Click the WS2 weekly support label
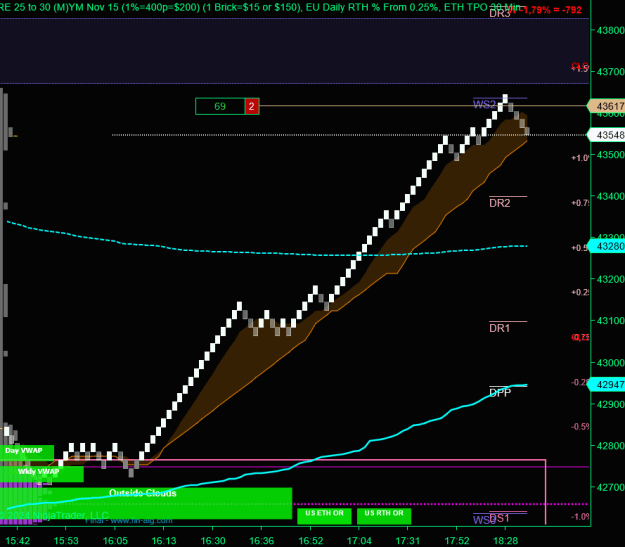625x547 pixels. point(484,104)
